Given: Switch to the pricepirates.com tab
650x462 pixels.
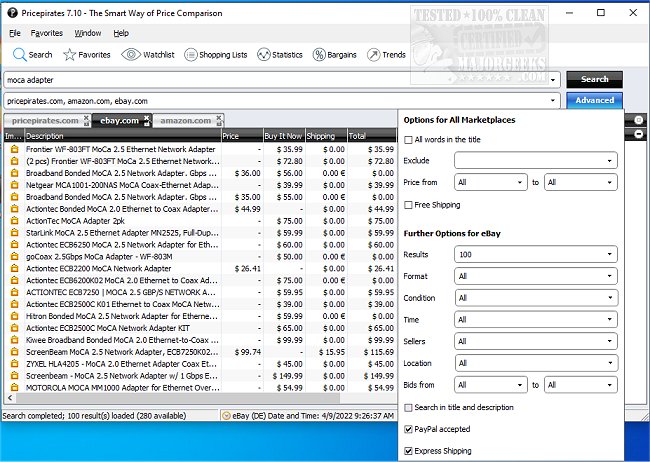Looking at the screenshot, I should point(45,121).
